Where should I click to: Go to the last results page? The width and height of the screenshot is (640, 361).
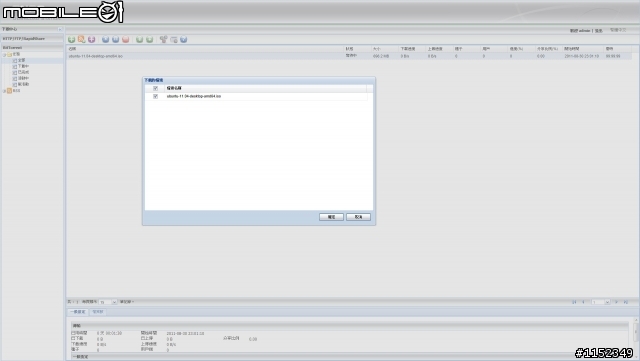point(626,302)
